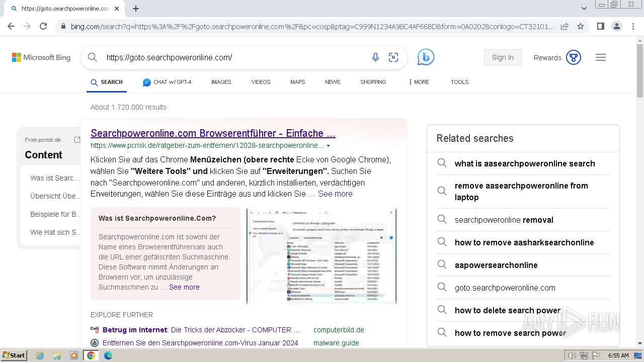The width and height of the screenshot is (644, 362).
Task: Expand the pcrisk.de URL dropdown arrow
Action: (329, 146)
